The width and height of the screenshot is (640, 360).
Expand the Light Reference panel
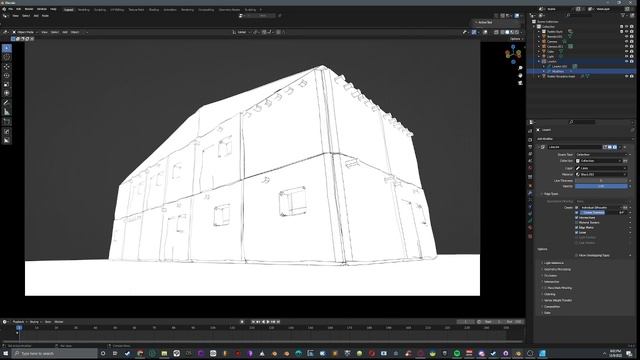pyautogui.click(x=553, y=263)
